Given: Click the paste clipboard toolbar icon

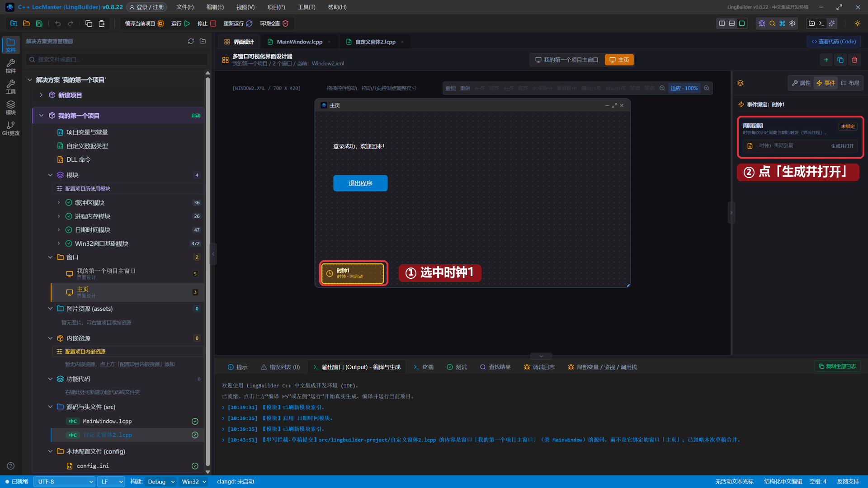Looking at the screenshot, I should (x=102, y=23).
